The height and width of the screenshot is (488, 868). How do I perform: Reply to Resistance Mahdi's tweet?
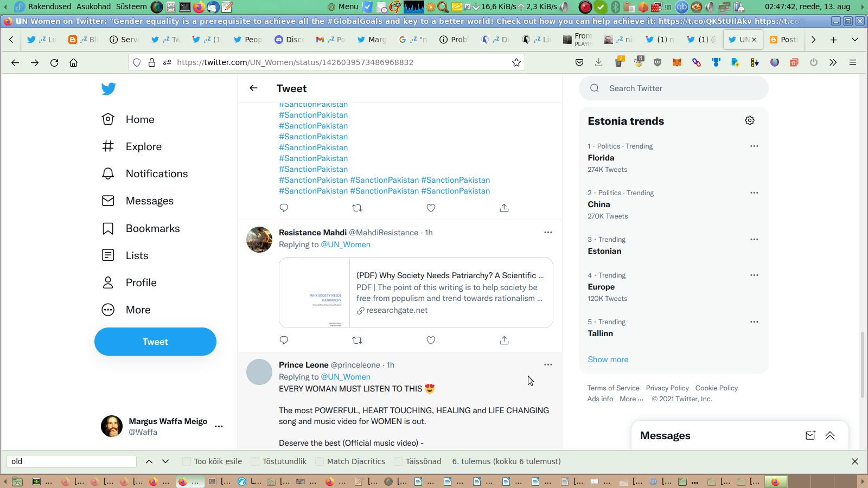tap(284, 340)
